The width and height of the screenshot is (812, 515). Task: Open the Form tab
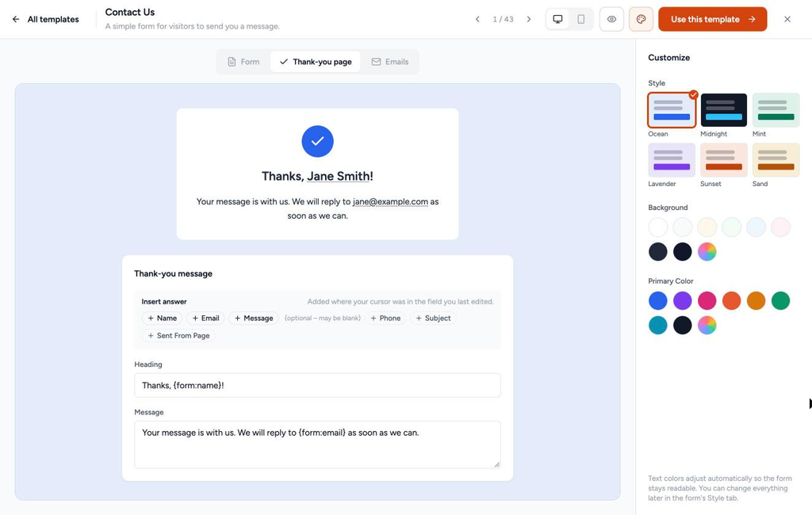tap(243, 62)
